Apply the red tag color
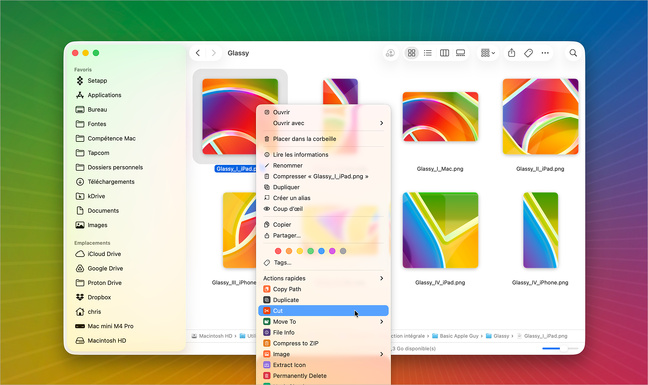 tap(278, 251)
